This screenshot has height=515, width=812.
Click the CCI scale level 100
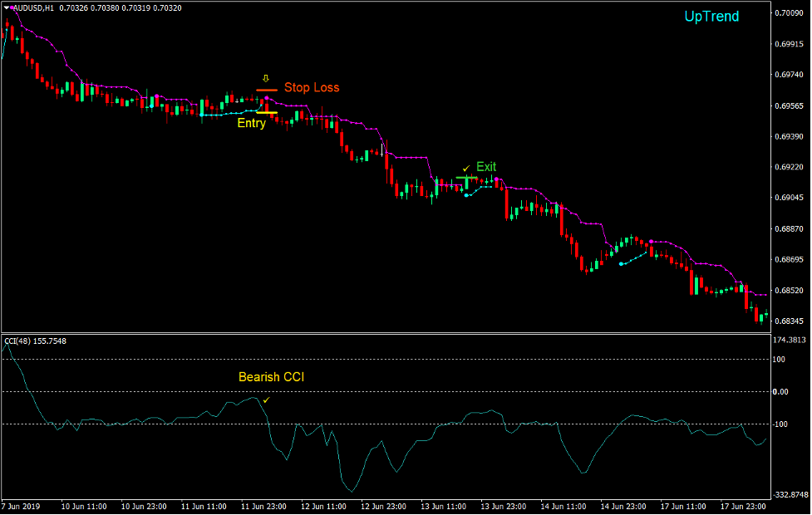pos(779,359)
